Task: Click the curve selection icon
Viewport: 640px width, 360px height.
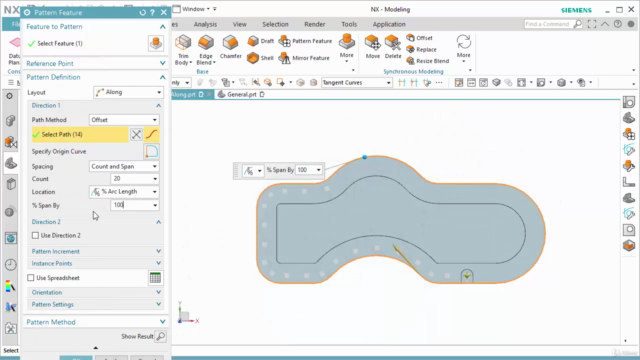Action: 151,134
